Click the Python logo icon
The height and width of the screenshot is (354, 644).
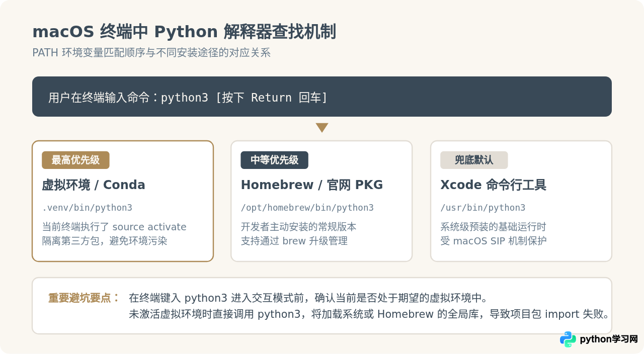point(568,339)
